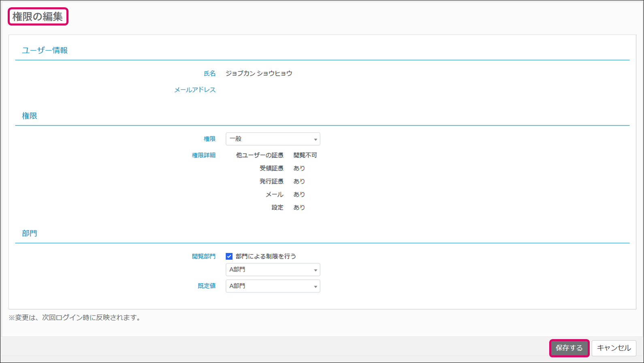Click the 氏名 field label

point(209,73)
